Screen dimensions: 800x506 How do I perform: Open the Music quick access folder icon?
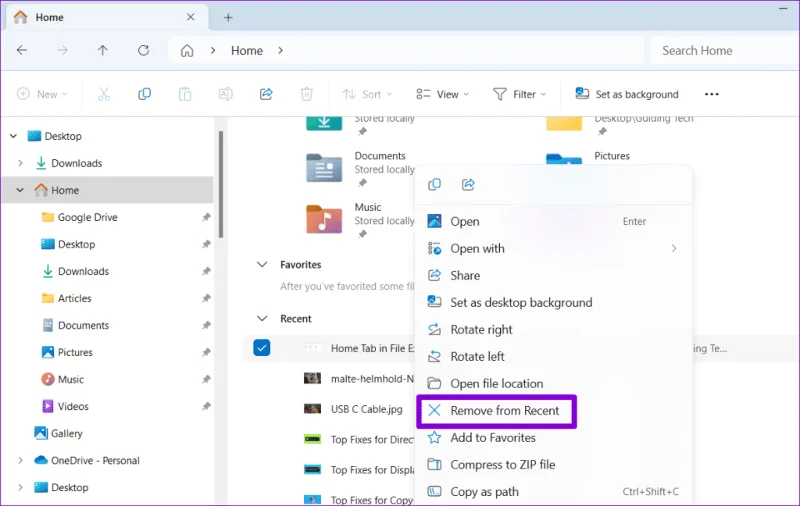click(x=324, y=219)
